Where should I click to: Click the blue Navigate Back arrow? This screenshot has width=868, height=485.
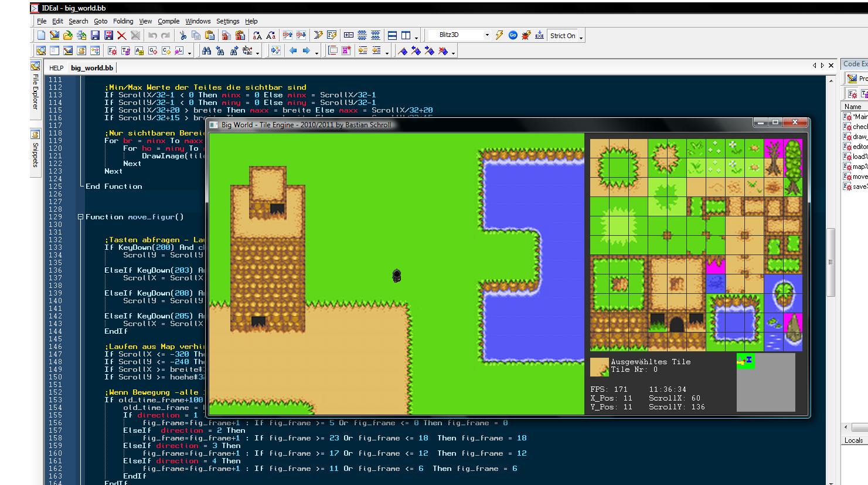[293, 51]
